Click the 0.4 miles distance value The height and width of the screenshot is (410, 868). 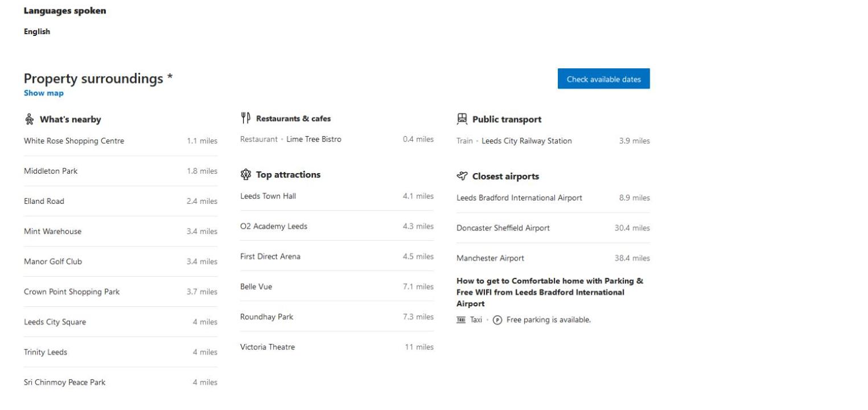[418, 140]
